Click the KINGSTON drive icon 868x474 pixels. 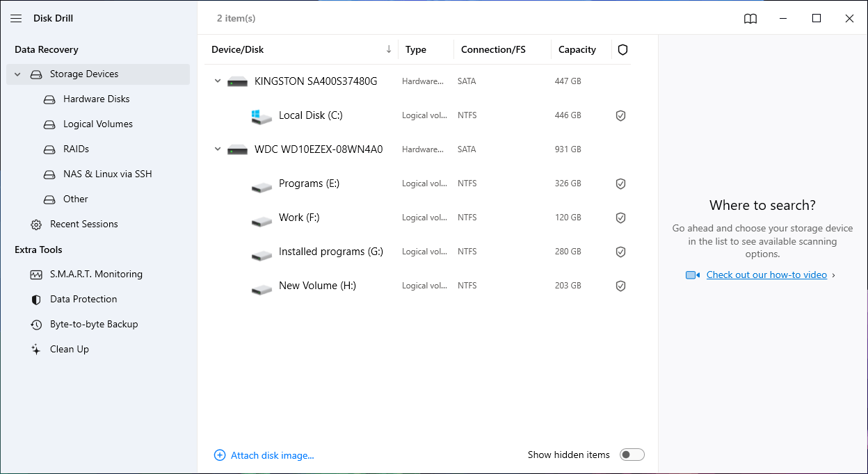click(238, 81)
